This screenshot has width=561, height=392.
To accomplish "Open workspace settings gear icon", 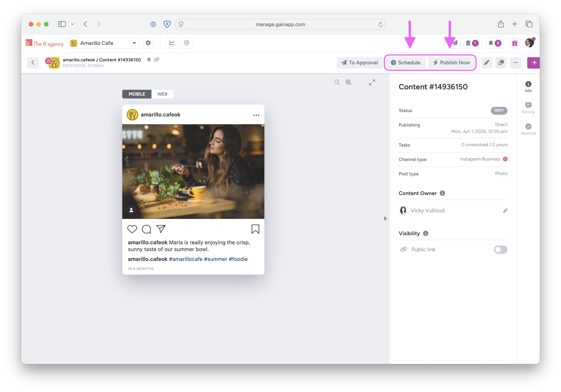I will [148, 43].
